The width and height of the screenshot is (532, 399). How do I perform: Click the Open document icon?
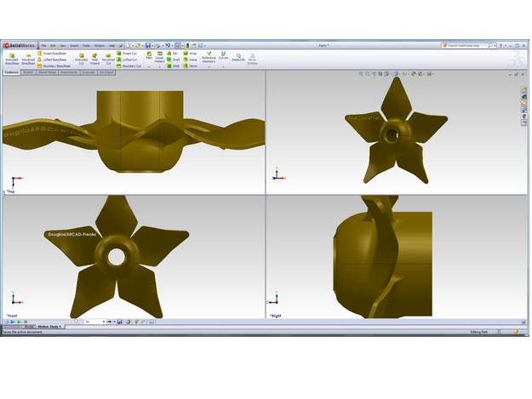(137, 45)
